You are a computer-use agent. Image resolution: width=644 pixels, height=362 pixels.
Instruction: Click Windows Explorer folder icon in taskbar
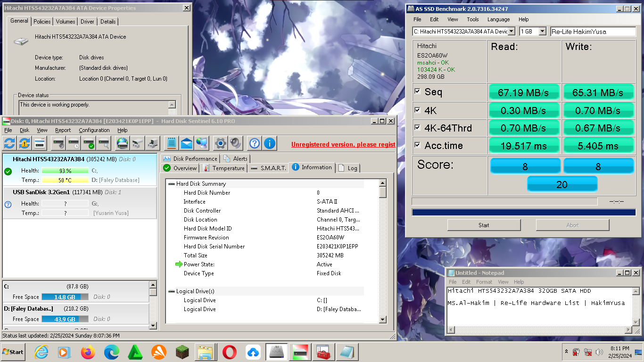pos(206,352)
